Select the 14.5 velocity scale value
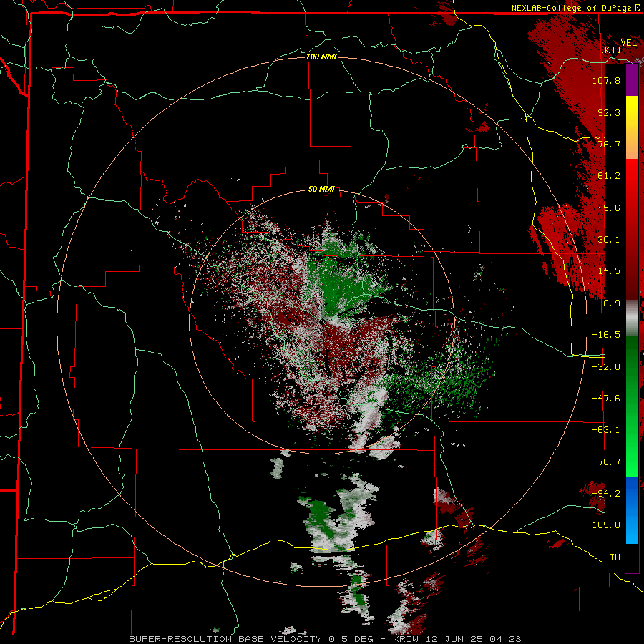The height and width of the screenshot is (644, 644). coord(609,271)
